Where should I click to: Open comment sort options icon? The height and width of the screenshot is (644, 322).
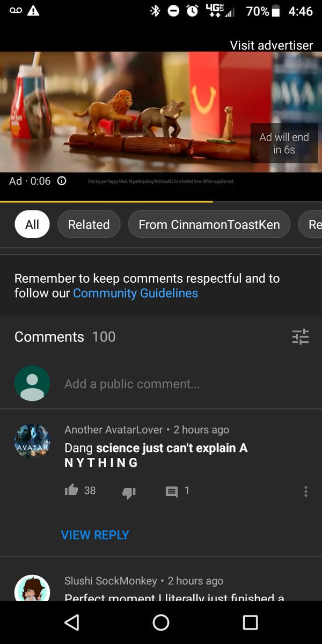(x=301, y=336)
